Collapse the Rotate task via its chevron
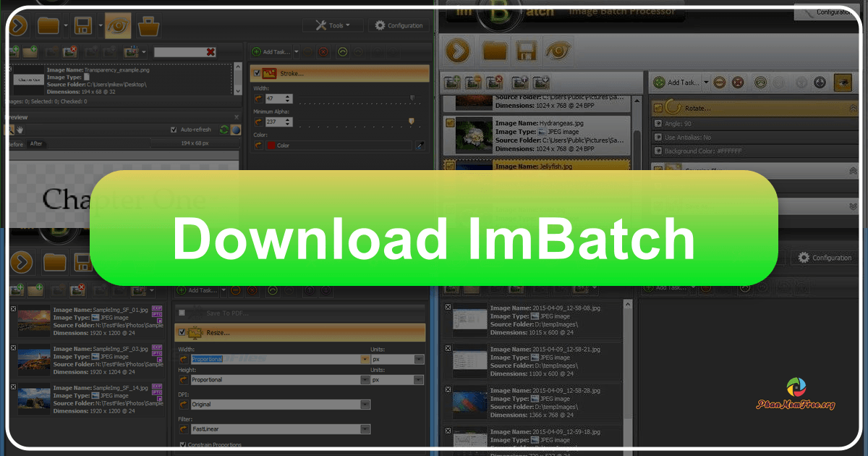Viewport: 868px width, 456px height. click(x=854, y=109)
